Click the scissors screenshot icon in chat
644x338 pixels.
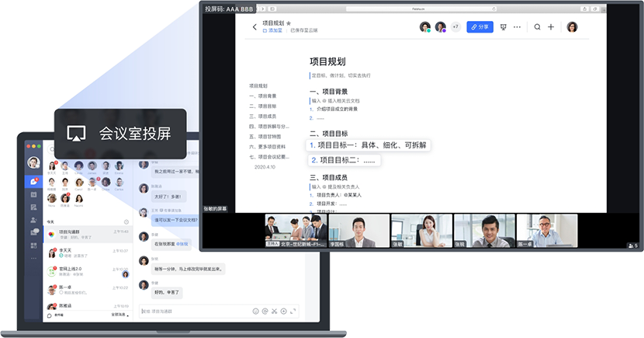(x=274, y=312)
